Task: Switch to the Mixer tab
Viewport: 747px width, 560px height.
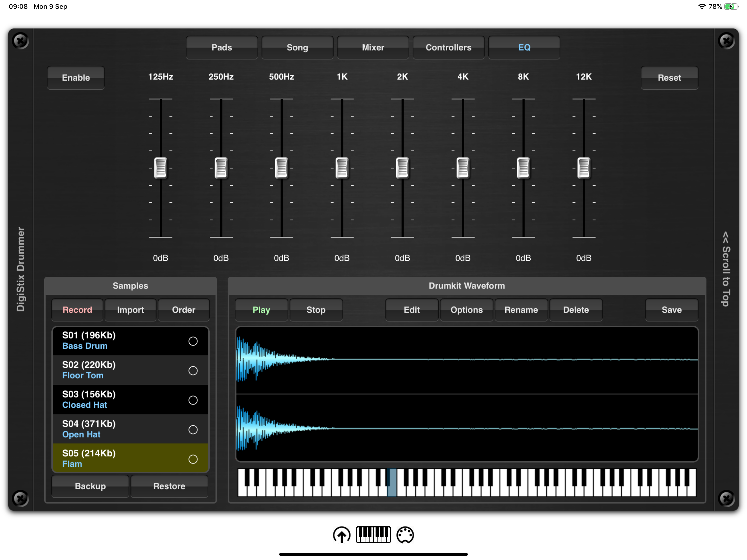Action: coord(373,48)
